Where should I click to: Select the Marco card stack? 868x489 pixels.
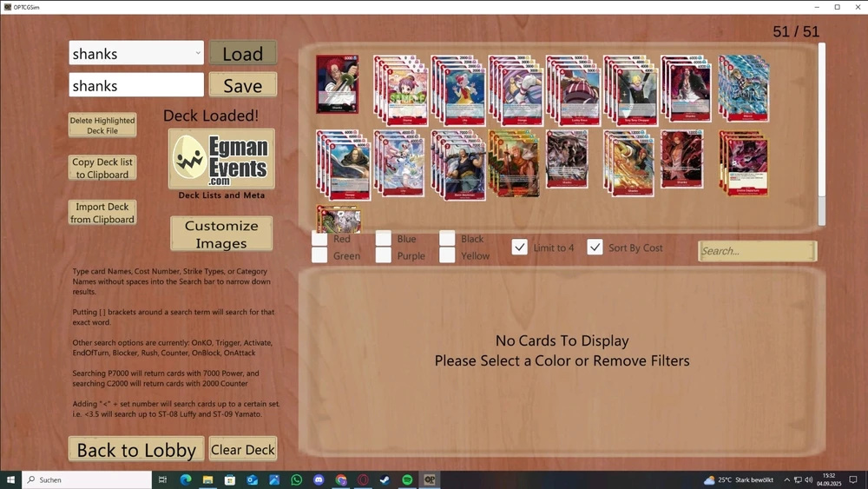click(x=744, y=88)
